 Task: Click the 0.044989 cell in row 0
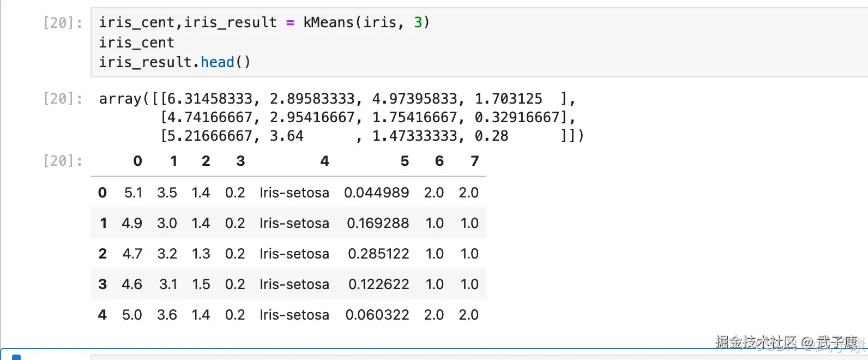(376, 193)
